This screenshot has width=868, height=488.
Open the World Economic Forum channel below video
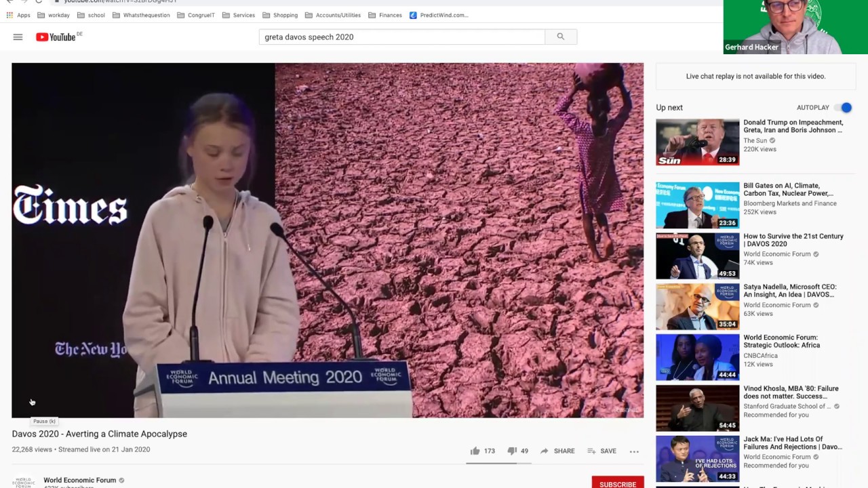point(80,480)
